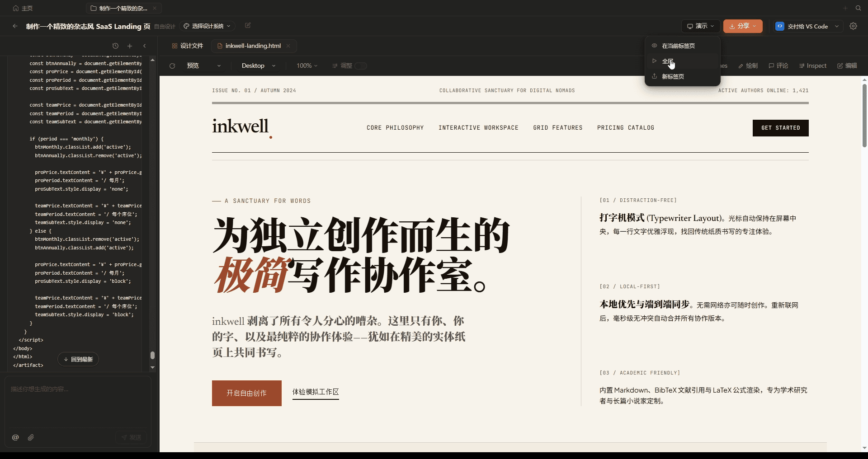
Task: Click the 体验模拟工作区 link
Action: 316,392
